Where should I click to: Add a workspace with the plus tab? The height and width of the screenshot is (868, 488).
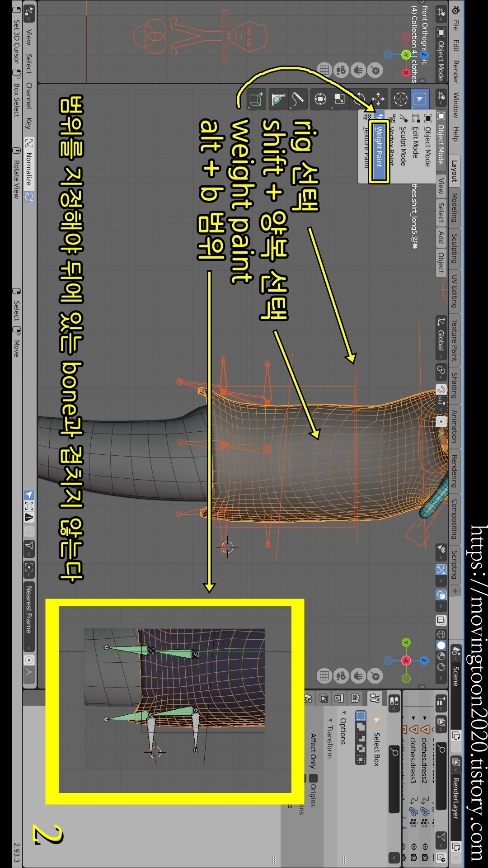[x=455, y=591]
